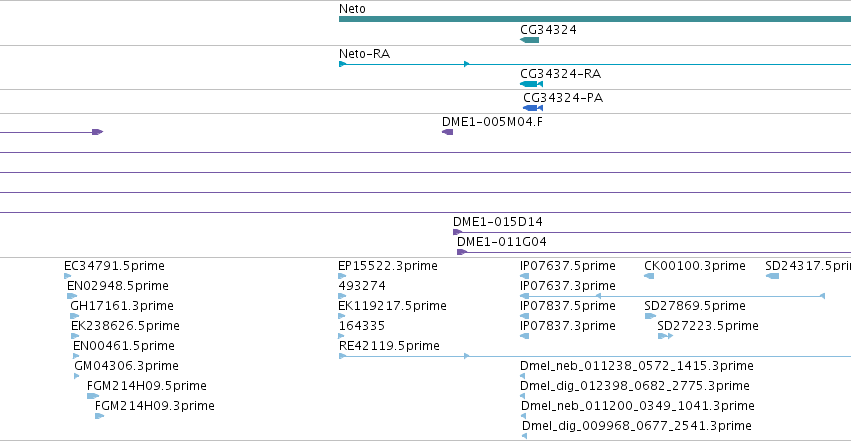Click the IP07637.3prime aligned EST line
This screenshot has width=851, height=441.
pyautogui.click(x=672, y=296)
